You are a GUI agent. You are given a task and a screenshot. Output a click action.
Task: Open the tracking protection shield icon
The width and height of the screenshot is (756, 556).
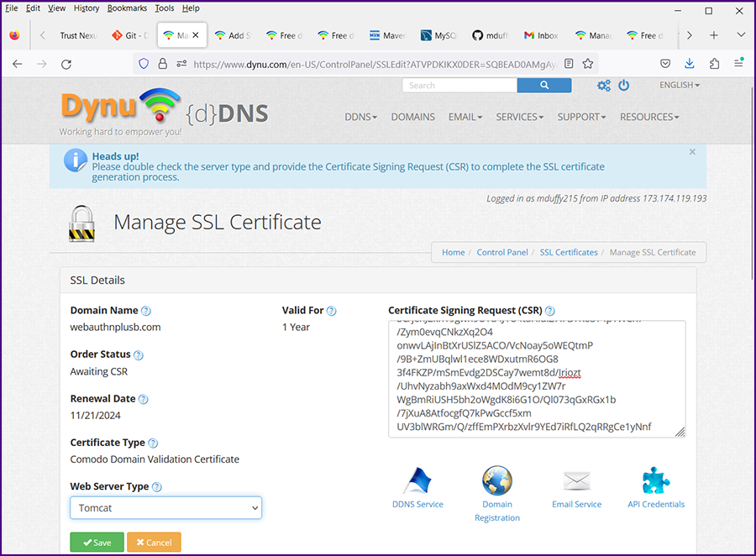coord(144,64)
